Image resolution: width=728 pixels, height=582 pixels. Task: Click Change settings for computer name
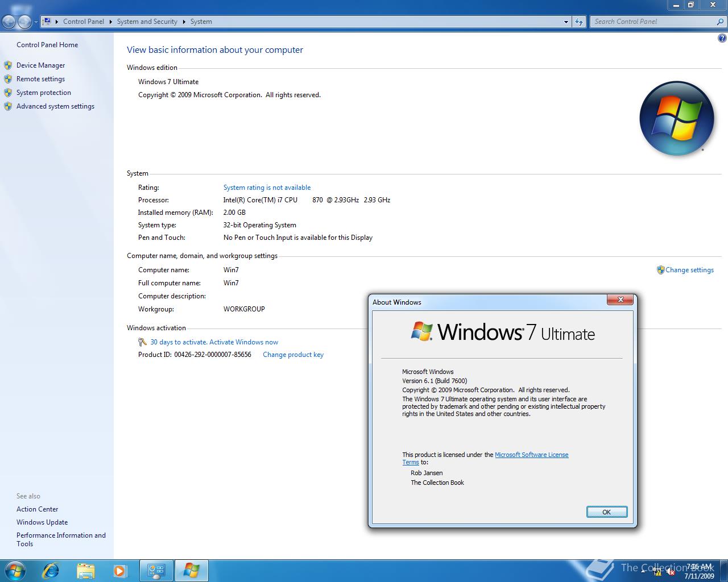tap(689, 270)
